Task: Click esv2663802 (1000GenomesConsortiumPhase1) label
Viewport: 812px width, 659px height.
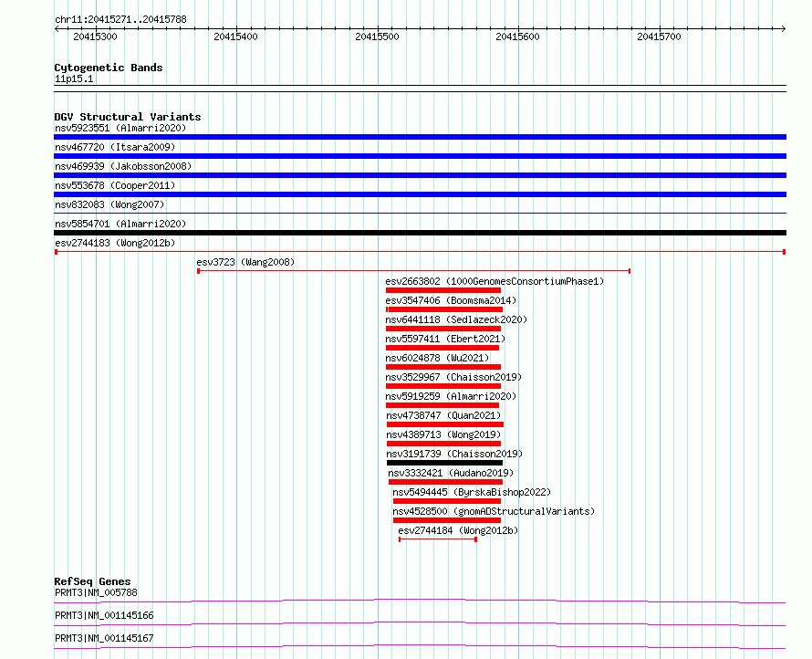Action: tap(494, 281)
